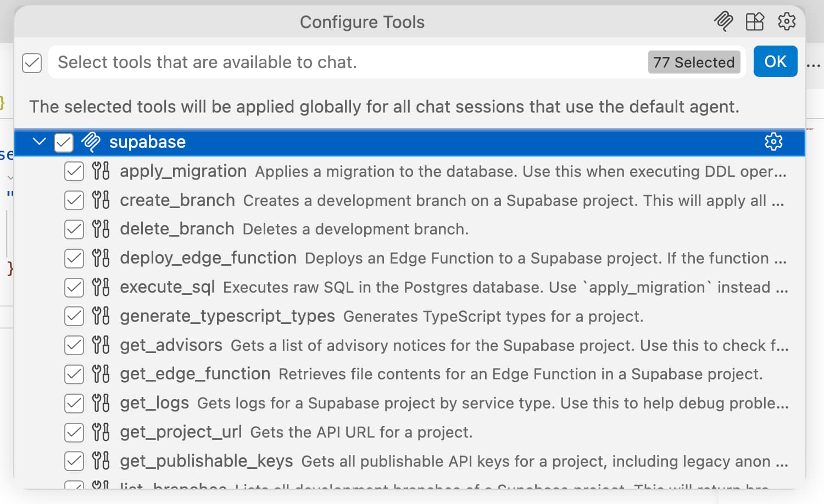This screenshot has height=504, width=824.
Task: Uncheck the deploy_edge_function tool
Action: point(74,258)
